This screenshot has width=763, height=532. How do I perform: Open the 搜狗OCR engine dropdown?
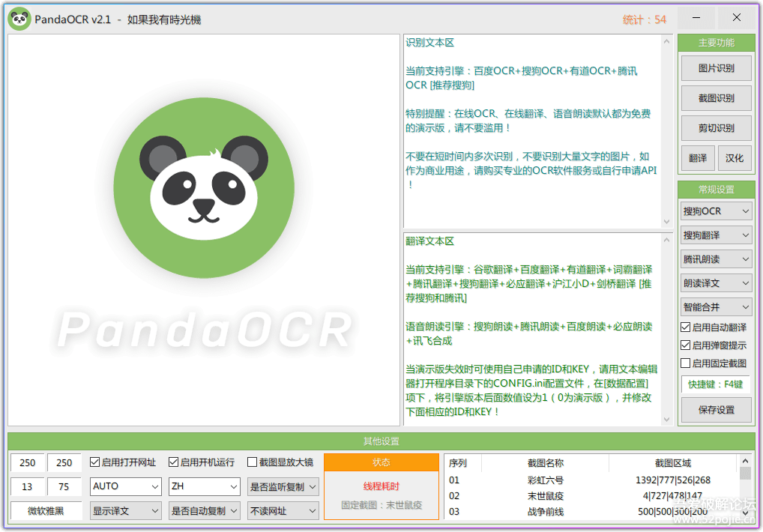click(x=716, y=211)
